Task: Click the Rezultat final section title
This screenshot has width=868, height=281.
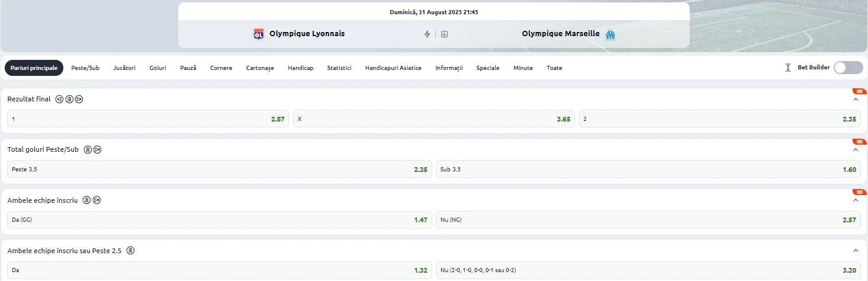Action: 29,99
